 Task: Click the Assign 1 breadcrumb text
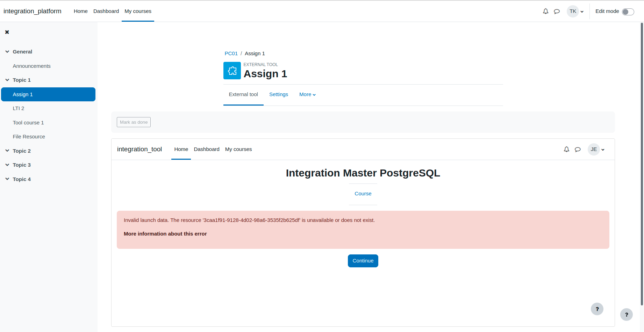(x=255, y=53)
